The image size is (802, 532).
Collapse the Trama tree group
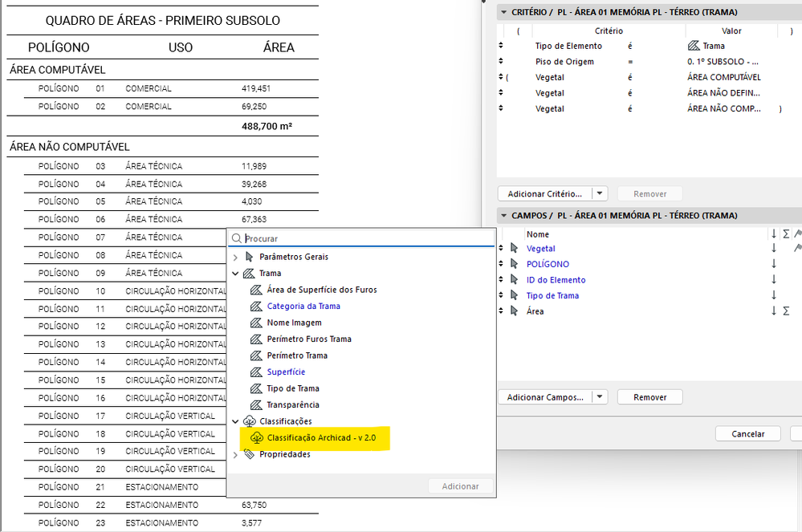(x=235, y=274)
